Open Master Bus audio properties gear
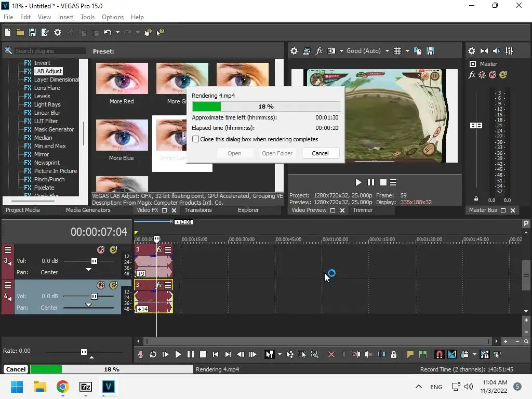This screenshot has width=532, height=399. pyautogui.click(x=472, y=51)
